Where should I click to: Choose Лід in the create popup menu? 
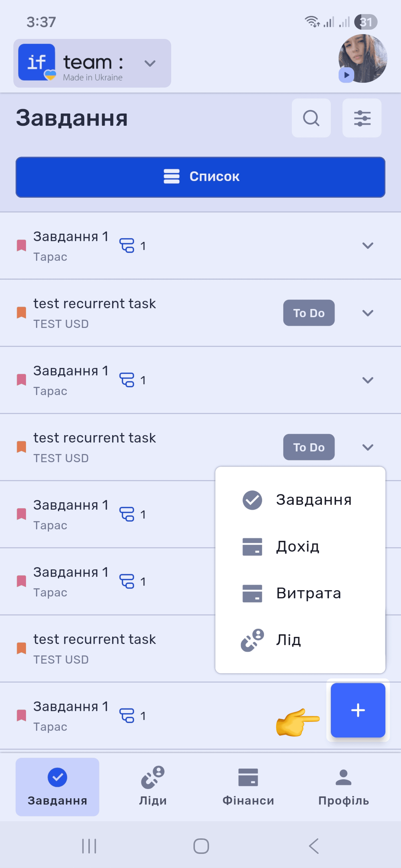[300, 640]
